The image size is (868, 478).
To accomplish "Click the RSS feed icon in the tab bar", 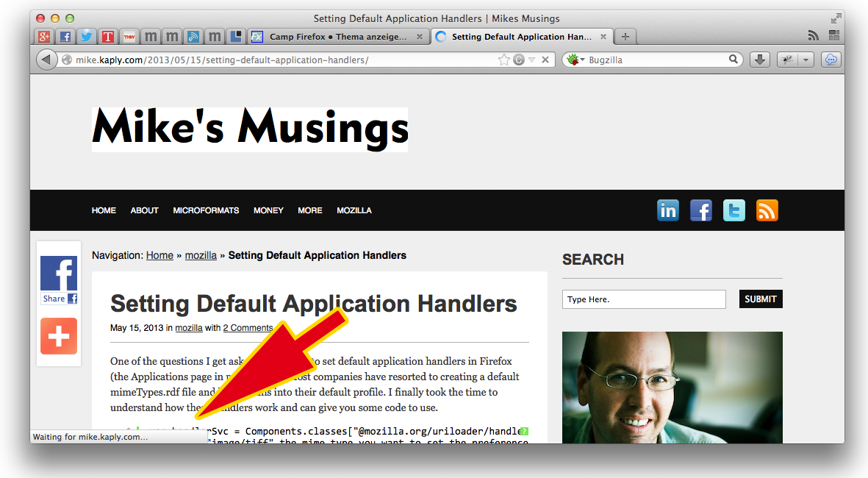I will pyautogui.click(x=813, y=36).
